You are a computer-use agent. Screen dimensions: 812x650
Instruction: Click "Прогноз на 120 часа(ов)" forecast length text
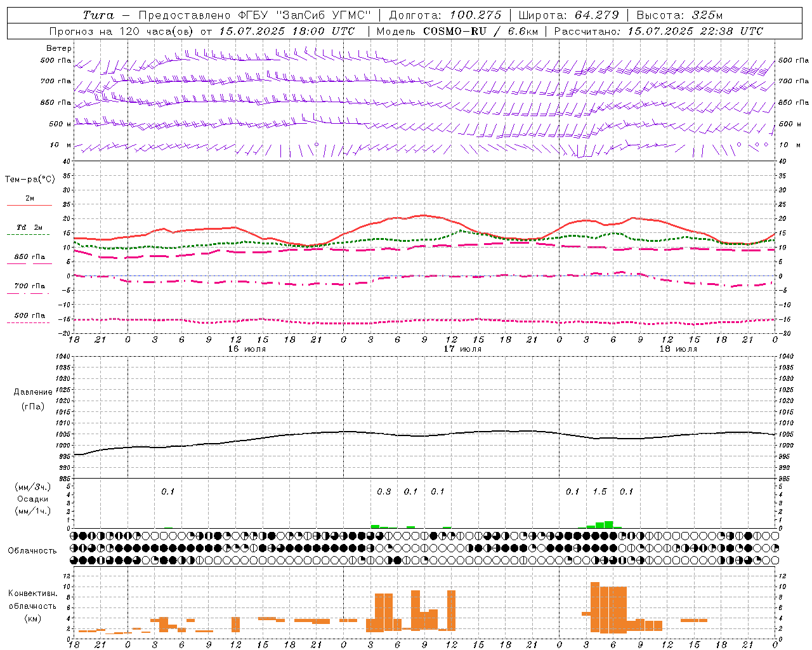coord(121,31)
